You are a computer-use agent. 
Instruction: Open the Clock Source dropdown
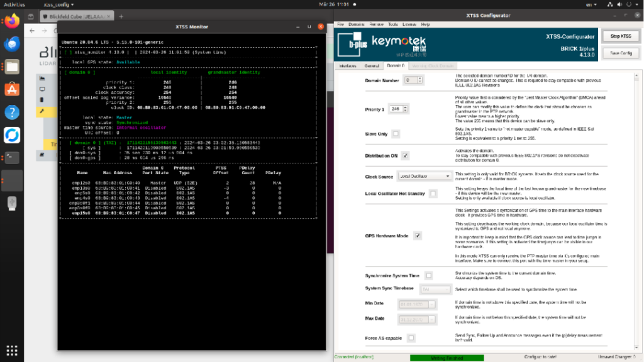tap(425, 177)
